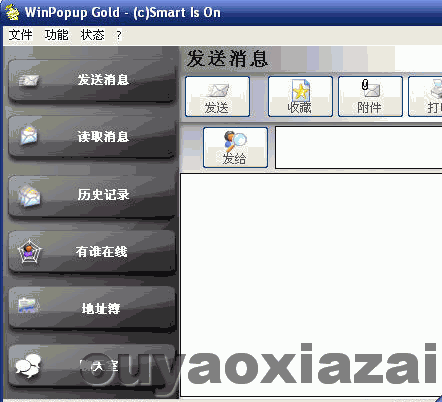
Task: Open 地址簿 from the sidebar
Action: click(x=92, y=308)
